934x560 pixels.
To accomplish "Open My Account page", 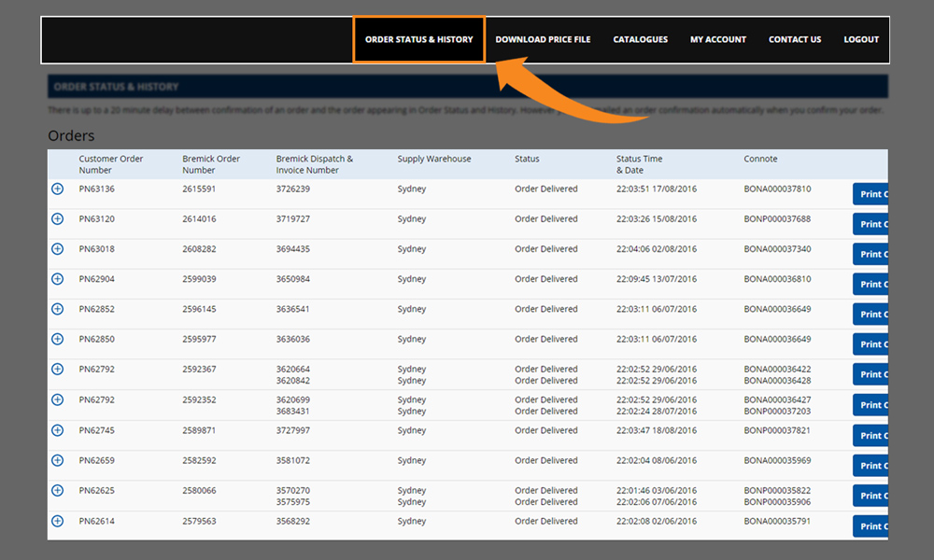I will coord(717,39).
